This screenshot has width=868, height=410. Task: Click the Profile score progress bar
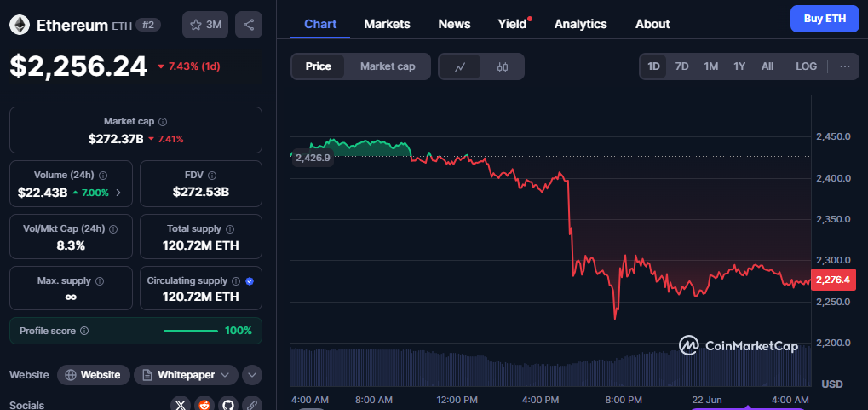coord(191,332)
